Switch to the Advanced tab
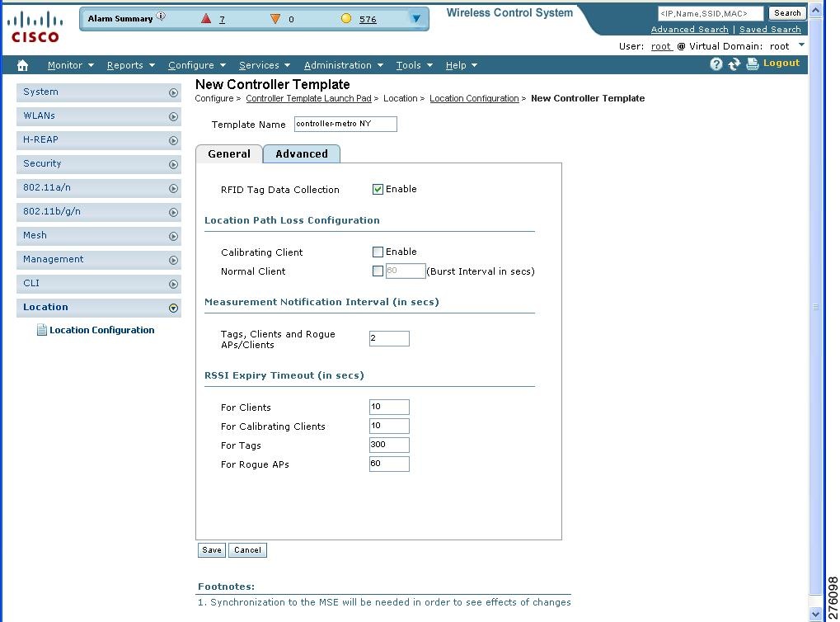The height and width of the screenshot is (622, 840). [x=302, y=154]
